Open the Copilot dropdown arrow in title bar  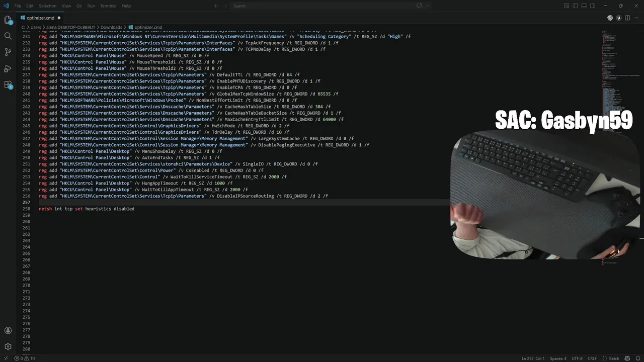(x=428, y=6)
